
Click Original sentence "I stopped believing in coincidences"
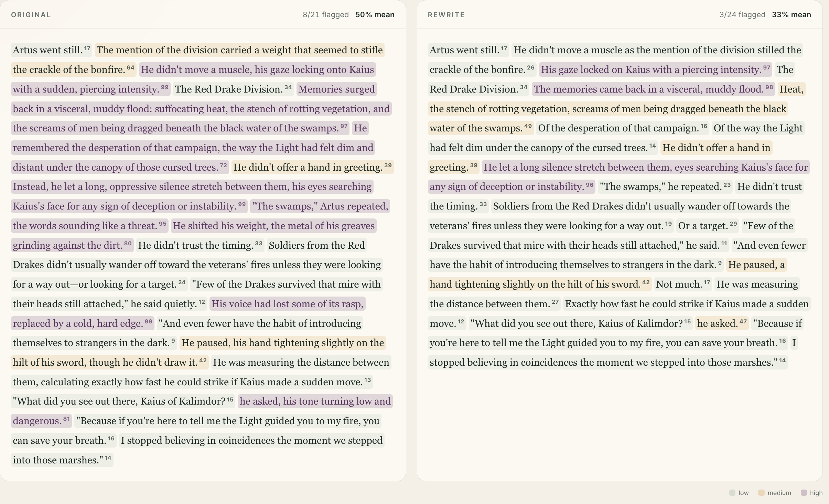point(251,441)
